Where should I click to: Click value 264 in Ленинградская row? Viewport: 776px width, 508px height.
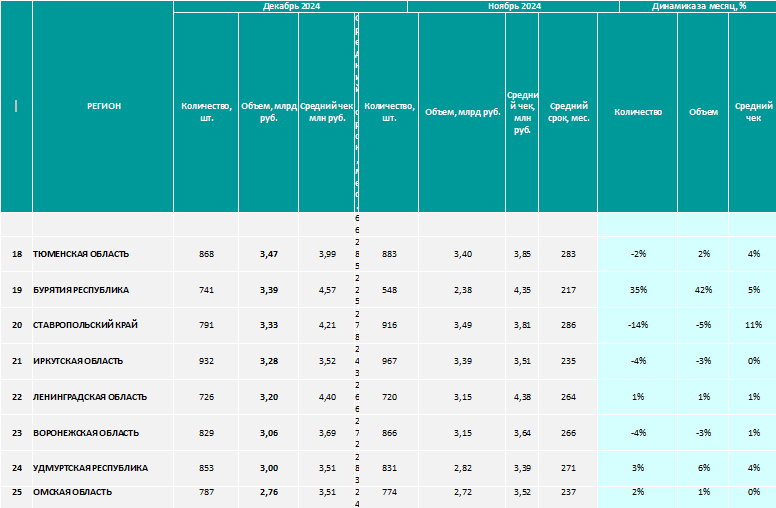[x=568, y=397]
